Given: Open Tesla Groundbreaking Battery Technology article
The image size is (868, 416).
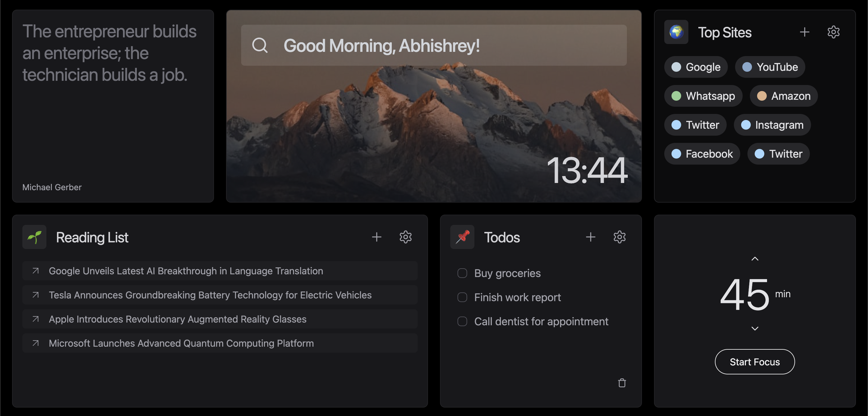Looking at the screenshot, I should tap(220, 295).
